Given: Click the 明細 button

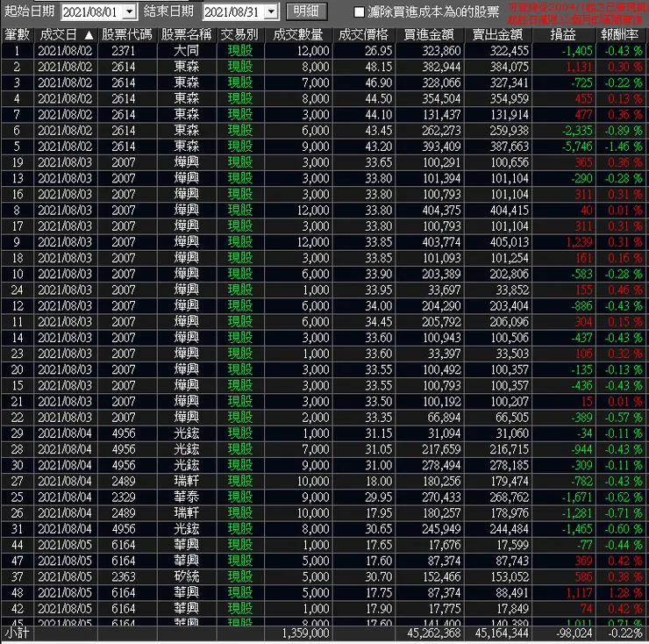Looking at the screenshot, I should pyautogui.click(x=306, y=11).
